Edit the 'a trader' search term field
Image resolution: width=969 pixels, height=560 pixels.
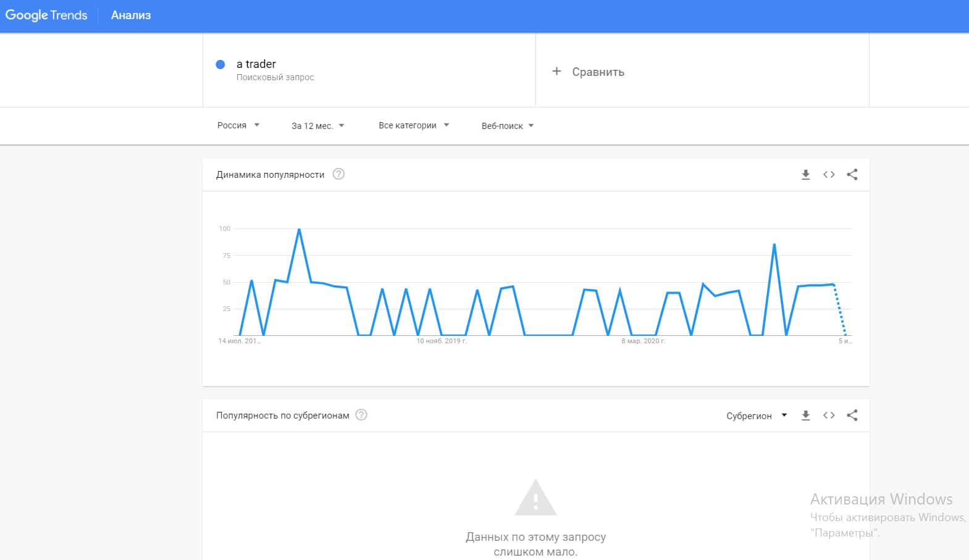pyautogui.click(x=256, y=64)
